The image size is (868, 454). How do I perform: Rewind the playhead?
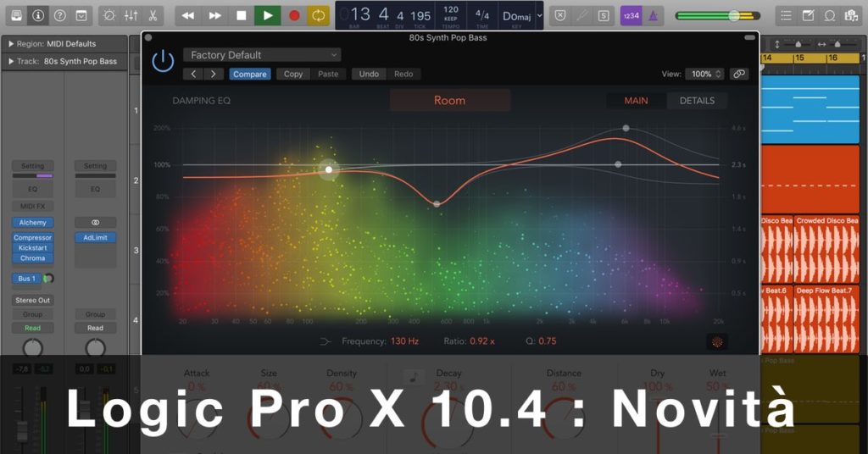pos(188,15)
